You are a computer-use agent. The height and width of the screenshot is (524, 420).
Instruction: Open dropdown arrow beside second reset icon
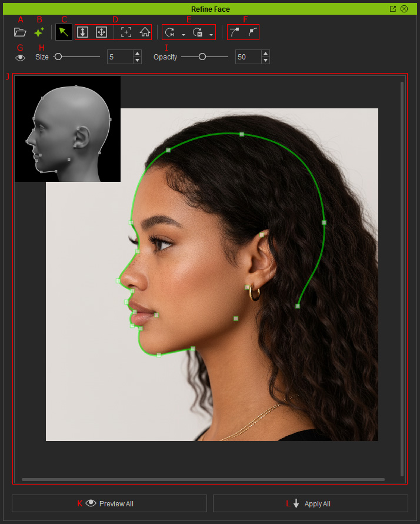(211, 35)
